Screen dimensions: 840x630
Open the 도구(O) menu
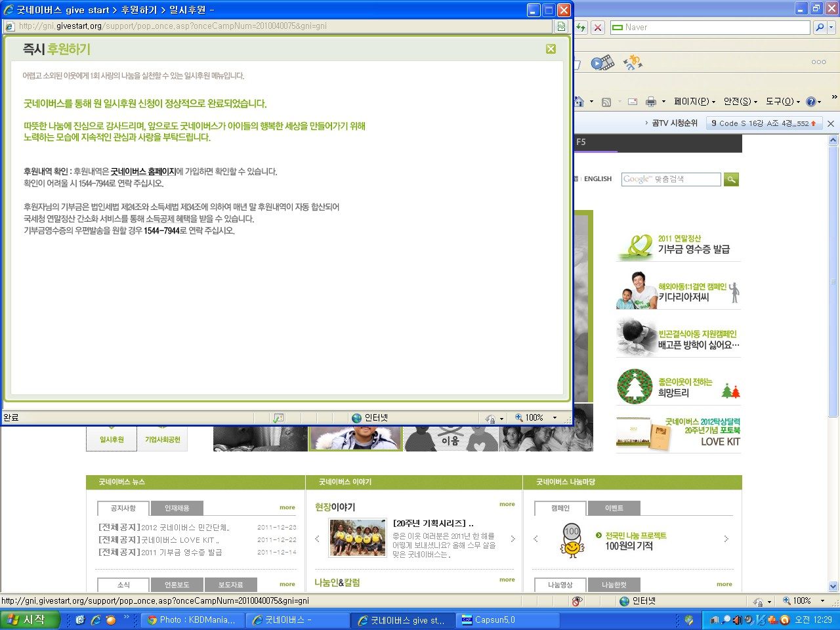pyautogui.click(x=783, y=102)
